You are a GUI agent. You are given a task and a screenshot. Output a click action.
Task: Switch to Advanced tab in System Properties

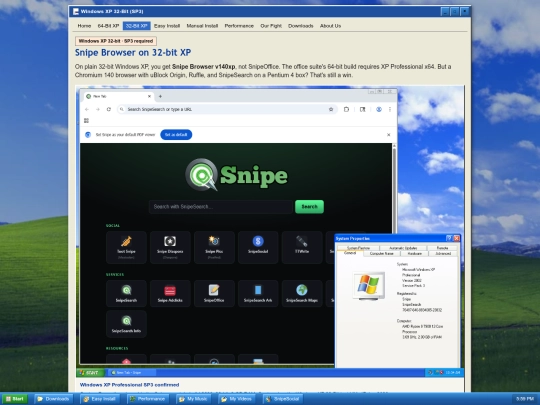click(443, 253)
